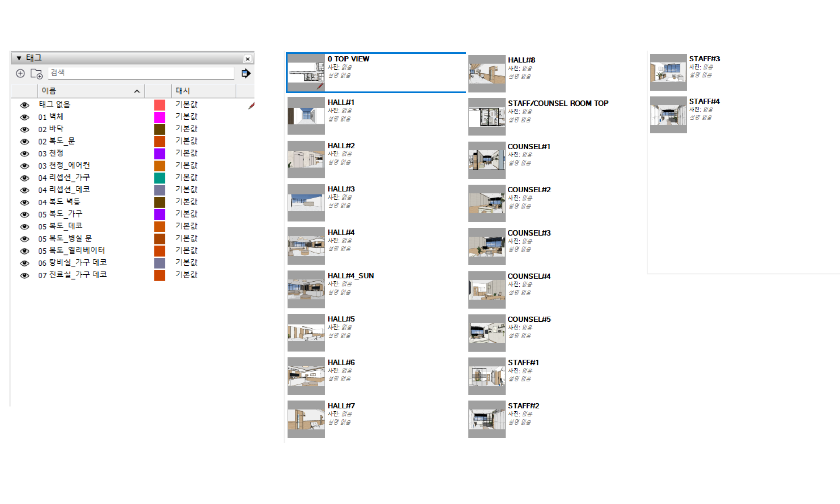
Task: Toggle visibility of 05 복도_가구
Action: [x=24, y=214]
